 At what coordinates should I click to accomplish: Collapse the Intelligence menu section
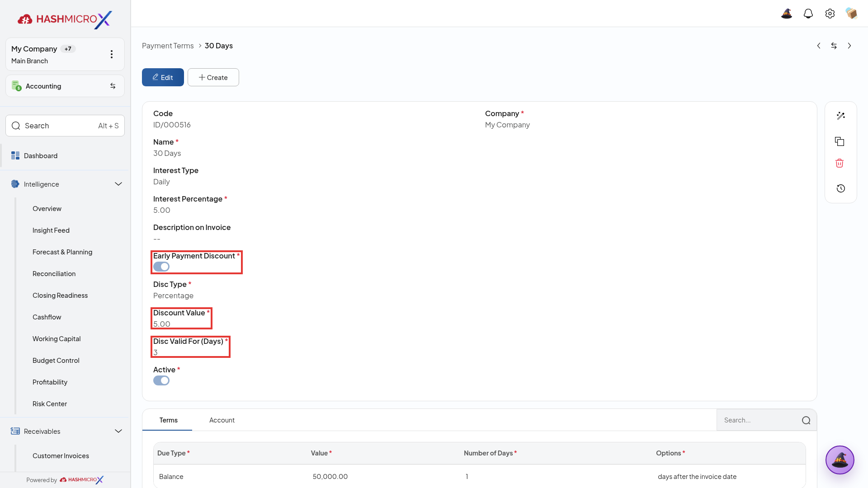118,184
